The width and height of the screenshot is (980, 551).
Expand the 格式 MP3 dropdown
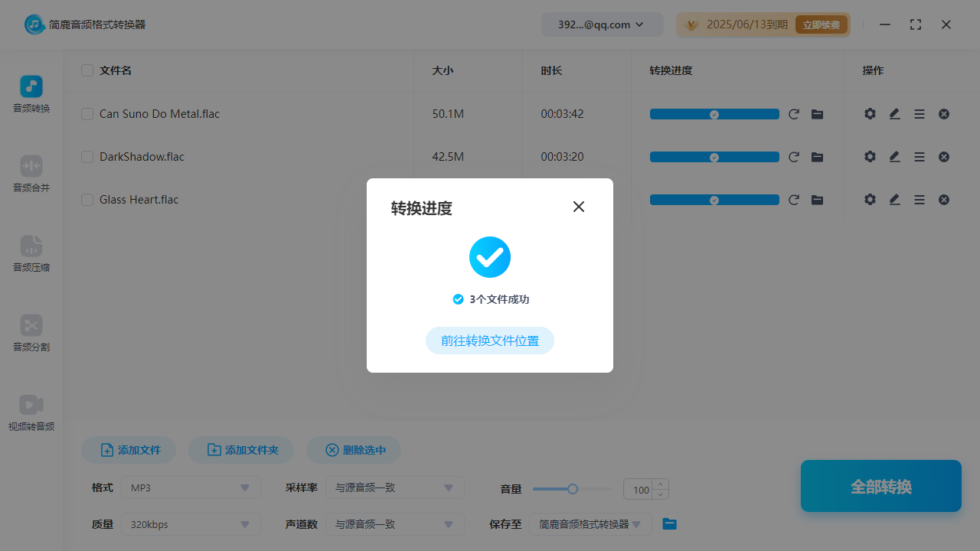191,487
